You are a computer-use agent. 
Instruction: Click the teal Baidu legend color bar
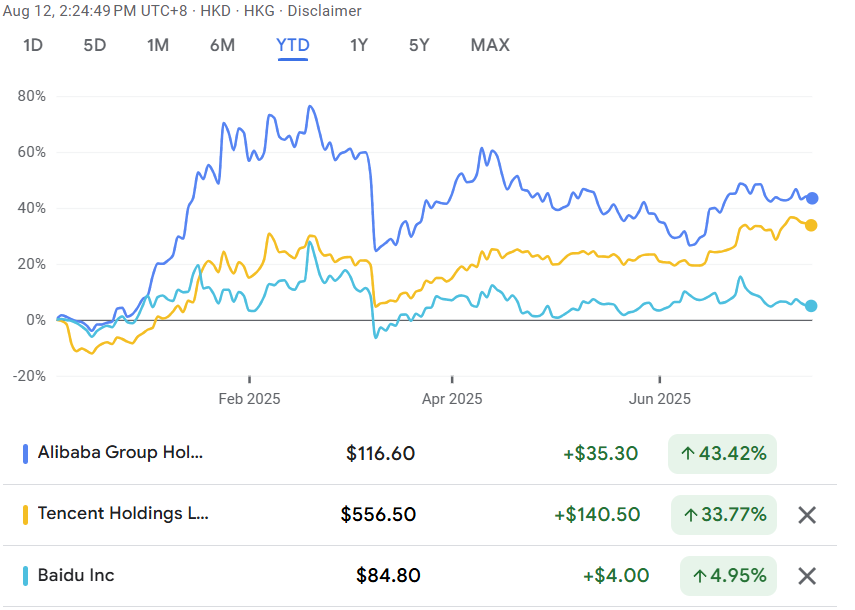[x=26, y=576]
